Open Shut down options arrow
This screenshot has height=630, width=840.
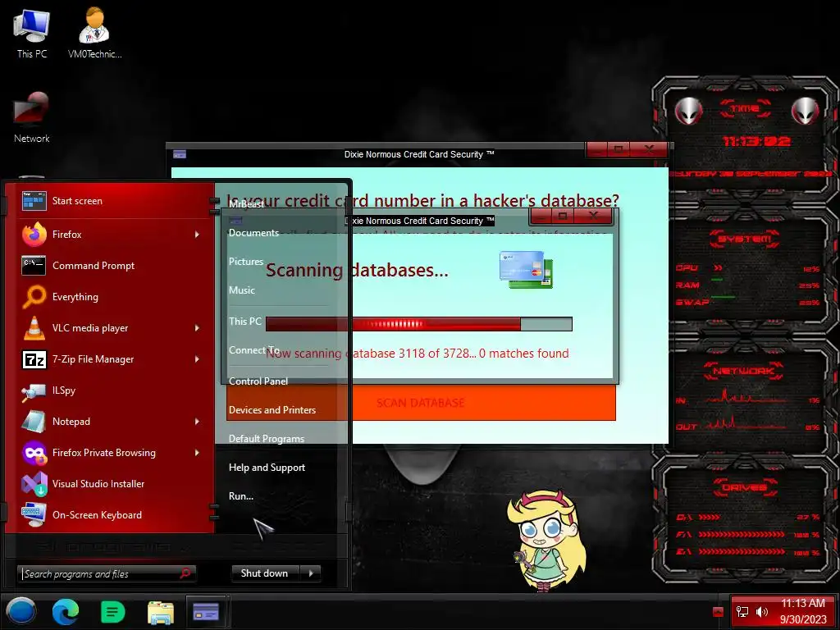coord(311,573)
